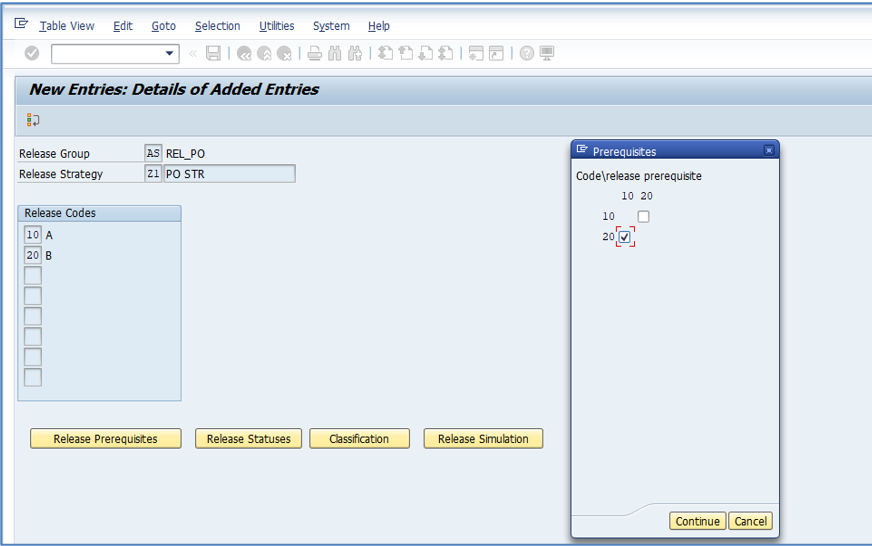
Task: Click the Next Page icon
Action: pyautogui.click(x=425, y=53)
